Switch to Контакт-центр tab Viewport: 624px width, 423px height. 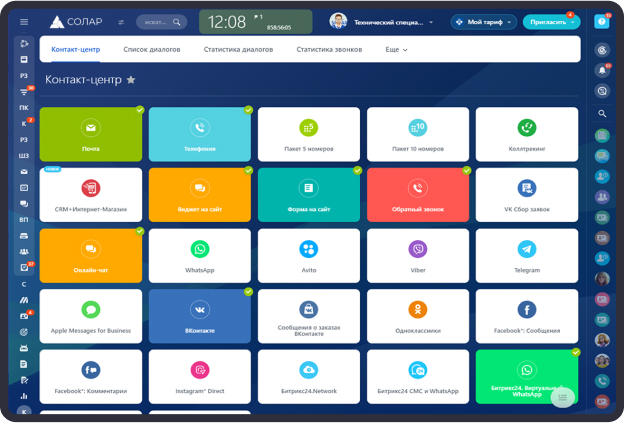coord(76,50)
